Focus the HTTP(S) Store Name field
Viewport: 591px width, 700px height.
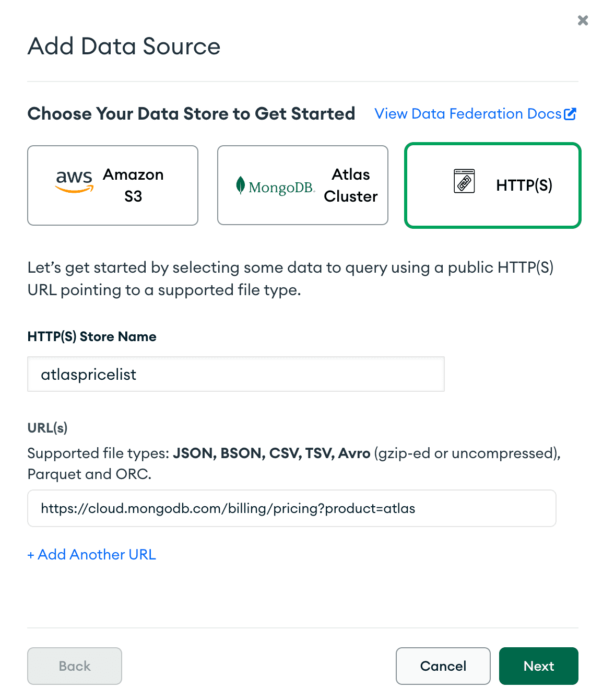[235, 374]
